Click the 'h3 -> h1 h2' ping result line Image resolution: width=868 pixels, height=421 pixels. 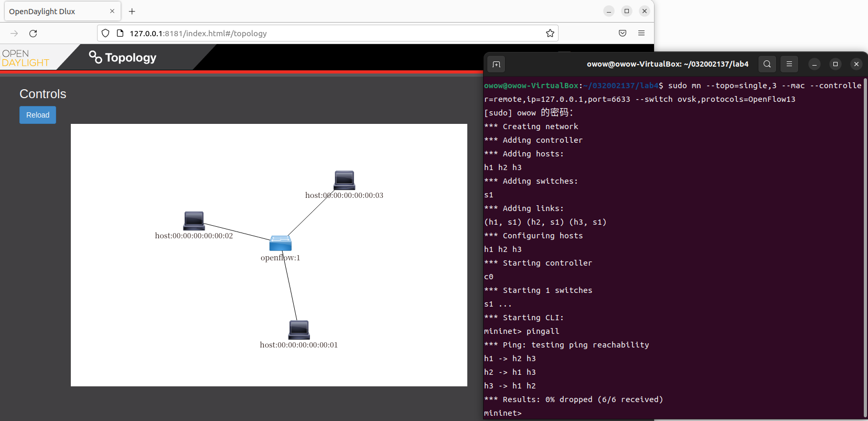(510, 386)
